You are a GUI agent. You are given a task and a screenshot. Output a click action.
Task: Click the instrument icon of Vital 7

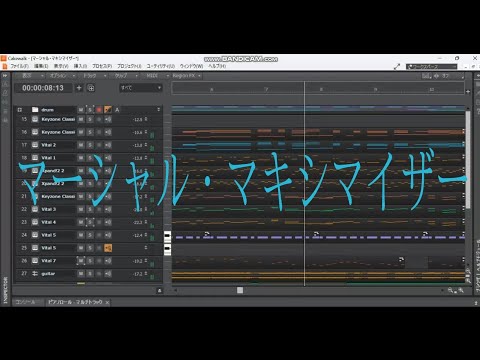point(35,261)
